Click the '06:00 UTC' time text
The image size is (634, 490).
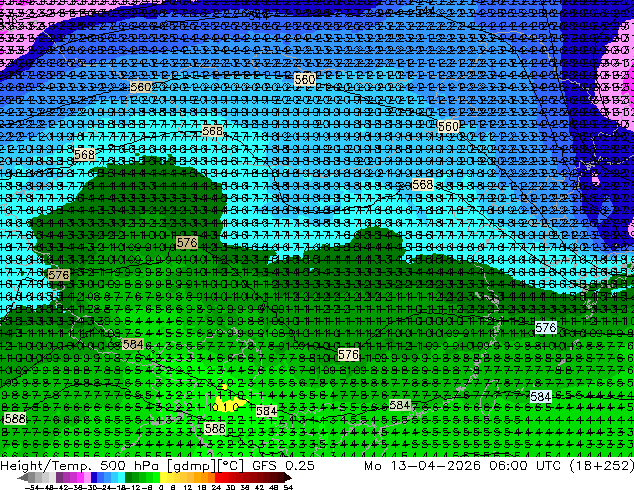point(526,465)
